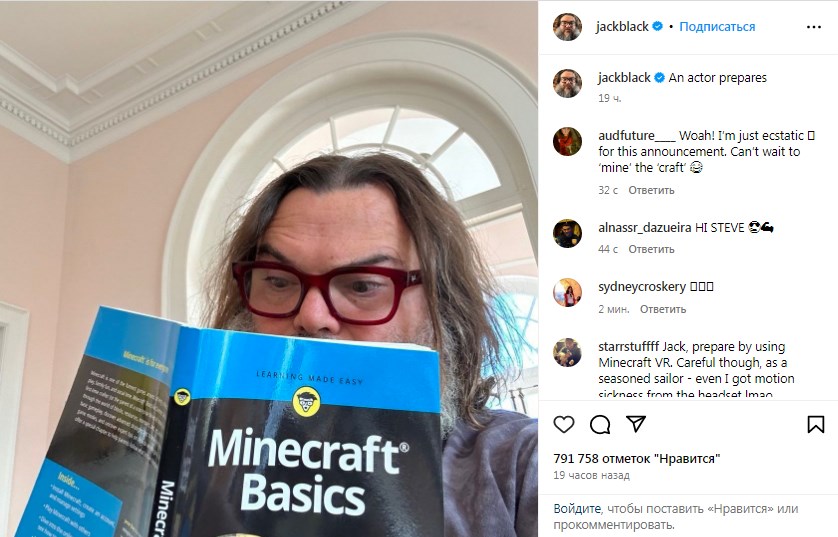
Task: Open the starrstuffff commenter's avatar
Action: coord(567,352)
